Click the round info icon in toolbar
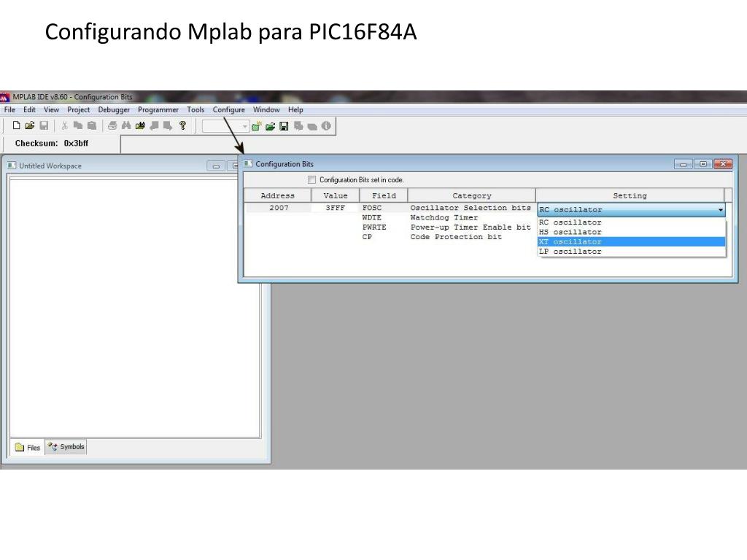This screenshot has height=560, width=747. [x=326, y=125]
